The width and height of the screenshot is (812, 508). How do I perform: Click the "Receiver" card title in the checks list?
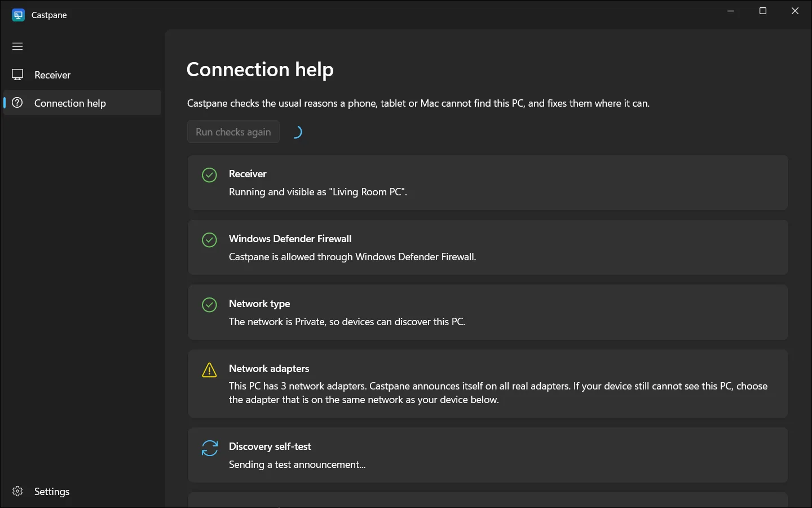[x=248, y=174]
